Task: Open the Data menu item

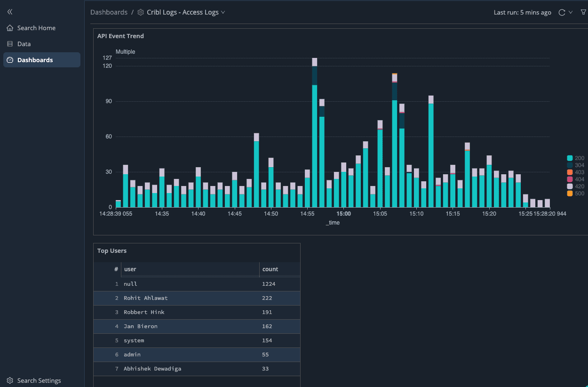Action: (24, 44)
